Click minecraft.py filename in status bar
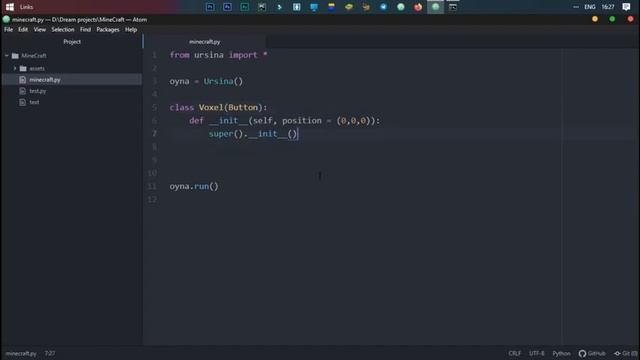The width and height of the screenshot is (640, 360). [x=21, y=353]
